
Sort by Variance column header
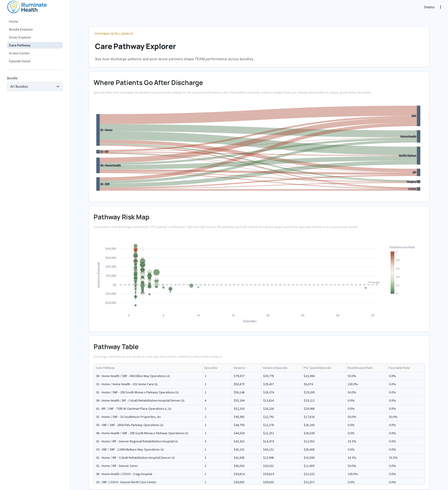246,368
